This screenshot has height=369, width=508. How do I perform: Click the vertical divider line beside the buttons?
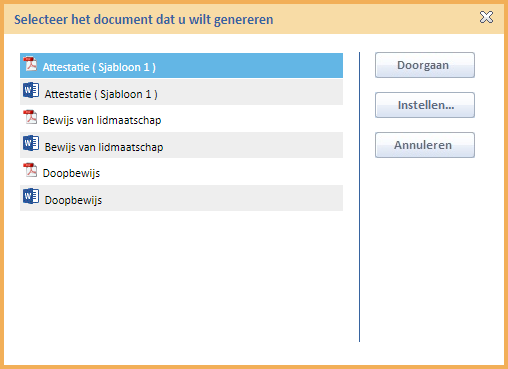[x=359, y=197]
